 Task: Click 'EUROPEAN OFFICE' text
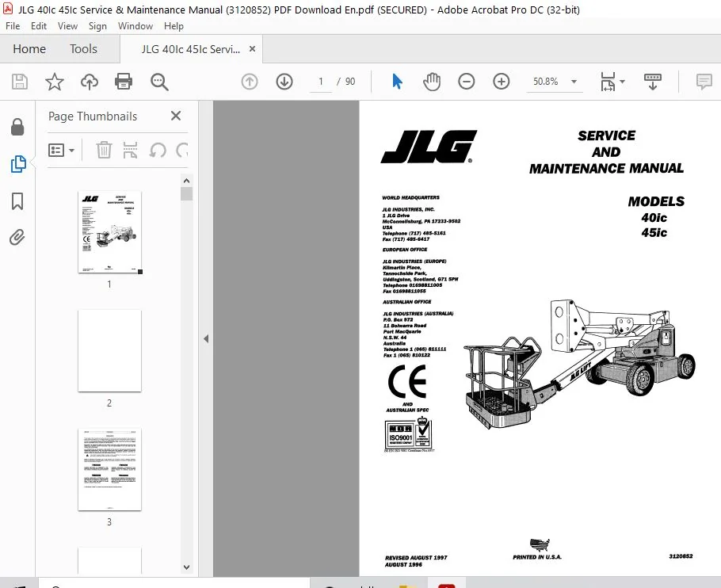(x=405, y=250)
